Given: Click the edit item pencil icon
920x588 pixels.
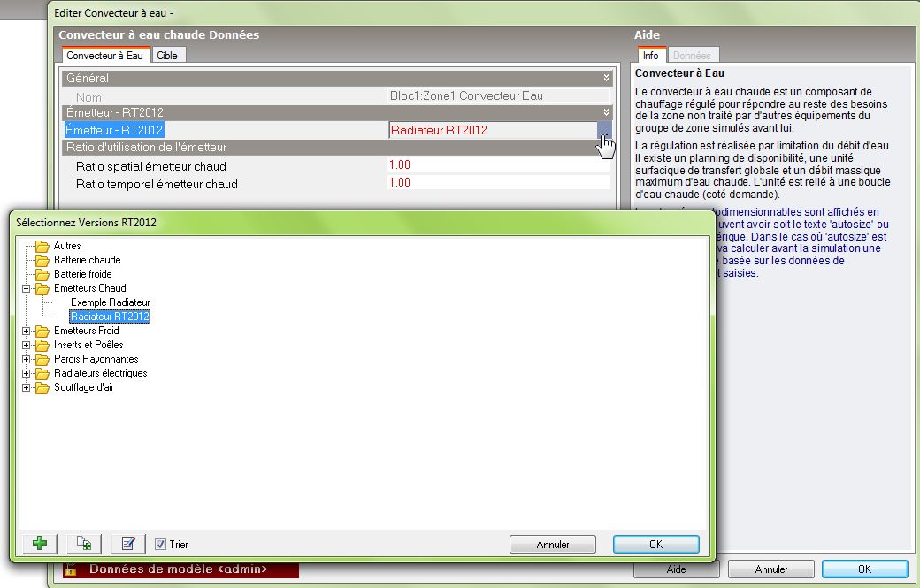Looking at the screenshot, I should pyautogui.click(x=128, y=544).
